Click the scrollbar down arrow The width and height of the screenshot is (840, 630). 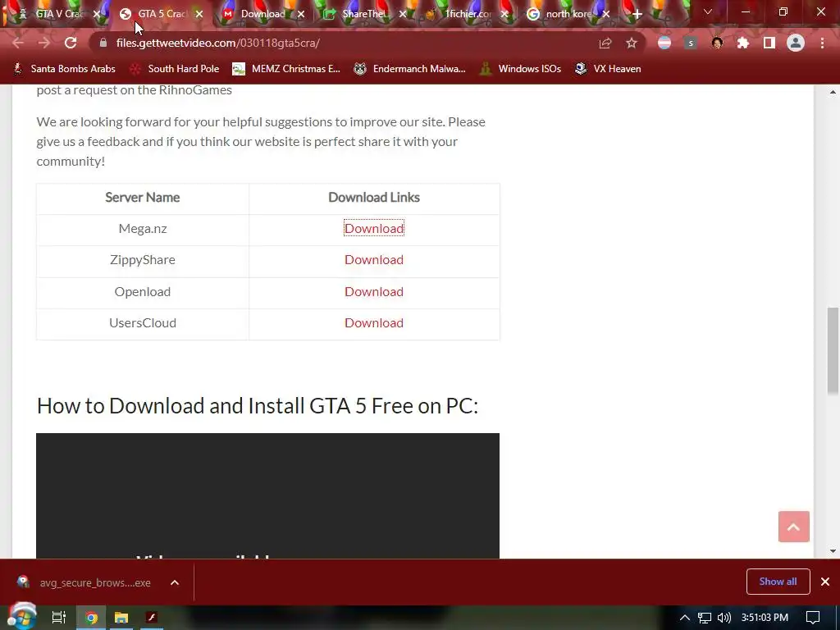(833, 550)
